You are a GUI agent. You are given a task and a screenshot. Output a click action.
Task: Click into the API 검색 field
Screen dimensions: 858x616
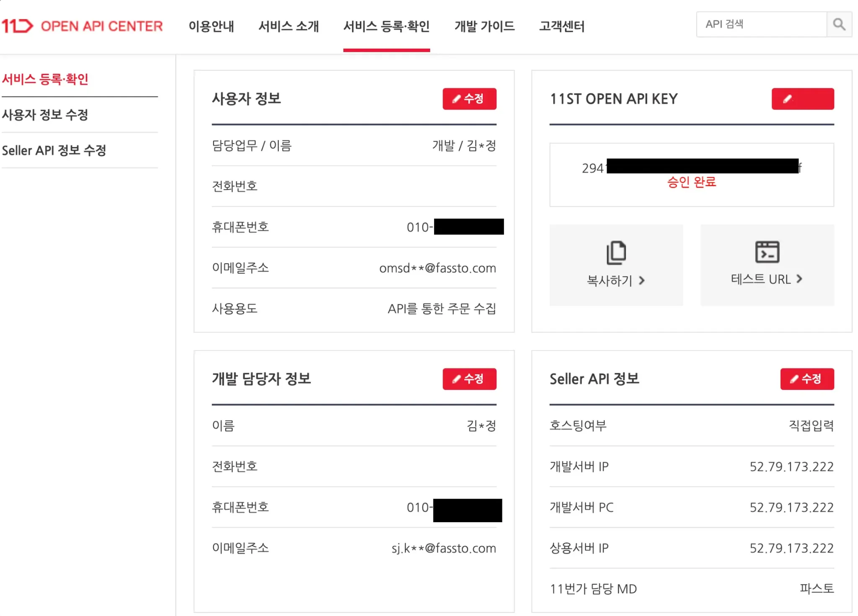click(760, 24)
